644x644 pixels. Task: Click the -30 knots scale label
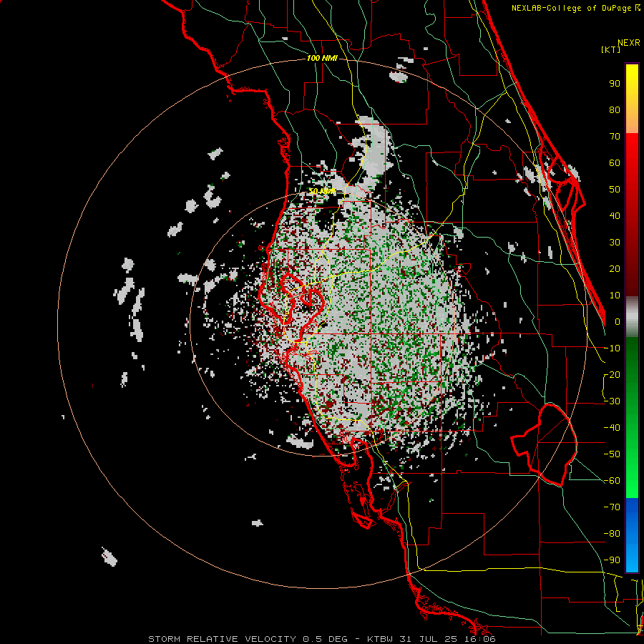(612, 401)
